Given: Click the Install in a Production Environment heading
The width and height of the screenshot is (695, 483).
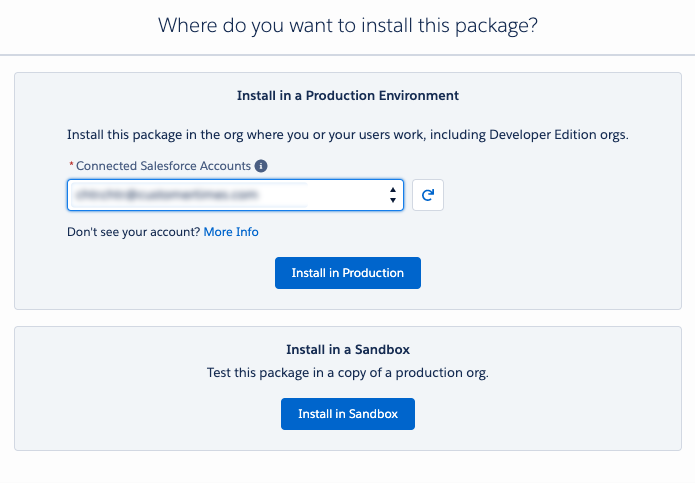Looking at the screenshot, I should tap(347, 96).
